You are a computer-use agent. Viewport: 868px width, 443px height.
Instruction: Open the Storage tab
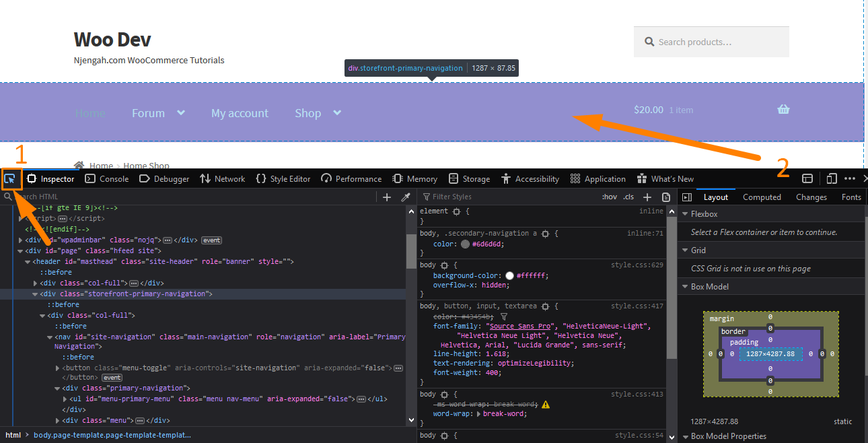[x=469, y=179]
